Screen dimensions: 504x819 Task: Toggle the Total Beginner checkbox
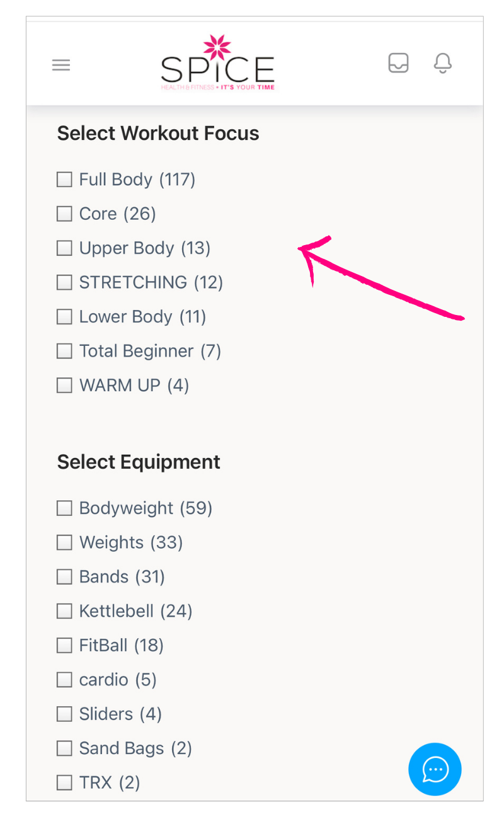(64, 351)
